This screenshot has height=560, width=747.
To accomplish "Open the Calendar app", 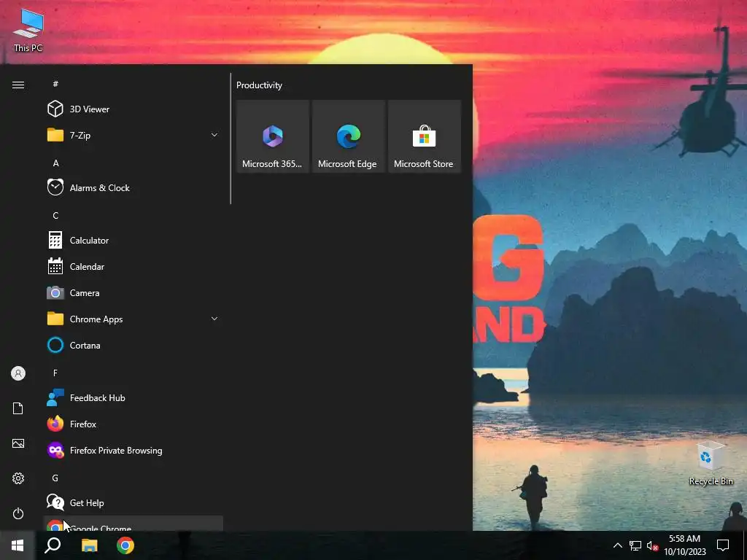I will pos(133,266).
